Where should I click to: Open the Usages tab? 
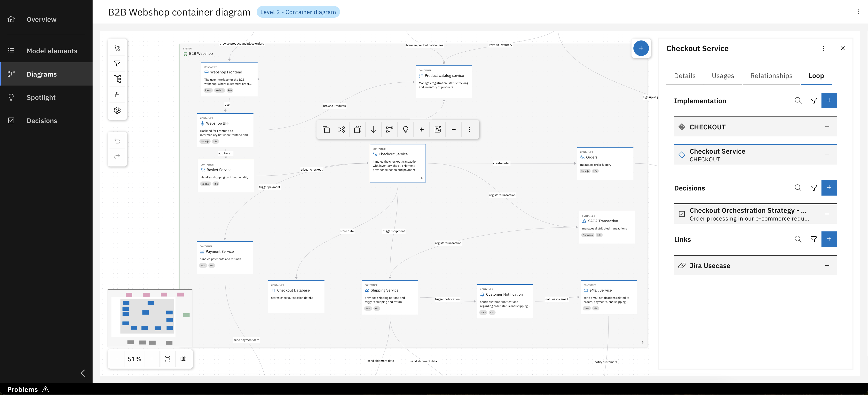723,76
